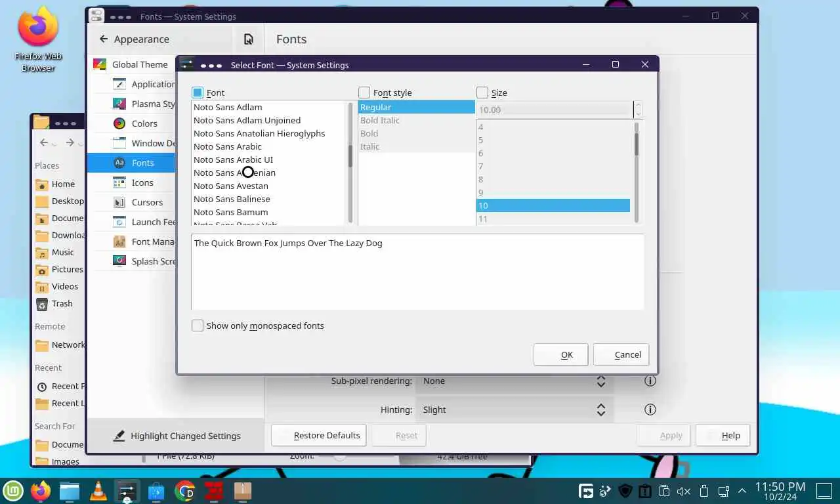840x504 pixels.
Task: Click the Splash Screen sidebar icon
Action: pyautogui.click(x=119, y=261)
